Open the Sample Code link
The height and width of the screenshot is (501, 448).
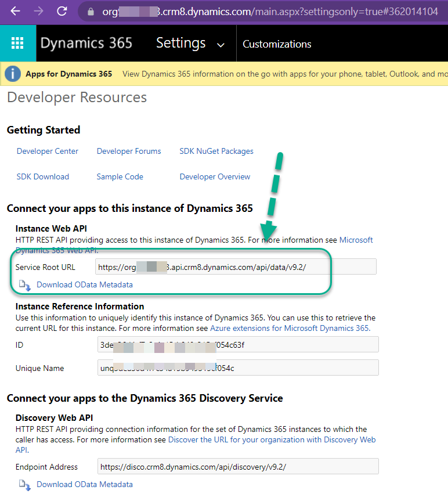click(x=120, y=176)
